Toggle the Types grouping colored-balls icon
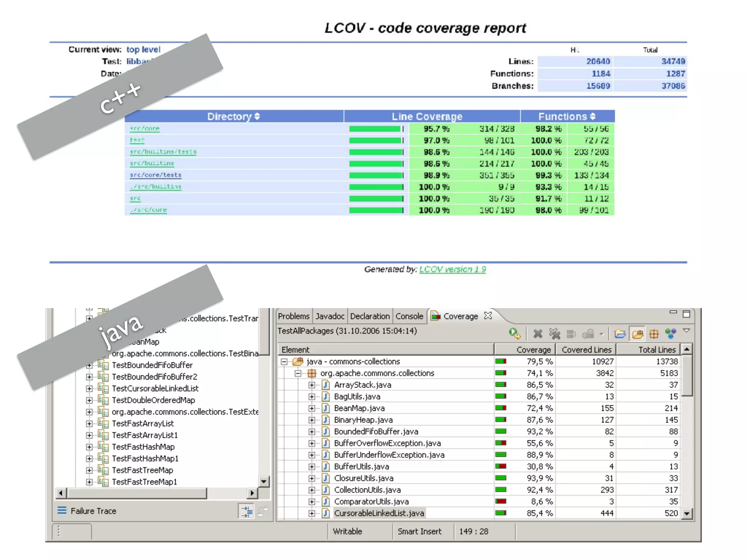The width and height of the screenshot is (747, 560). [670, 334]
